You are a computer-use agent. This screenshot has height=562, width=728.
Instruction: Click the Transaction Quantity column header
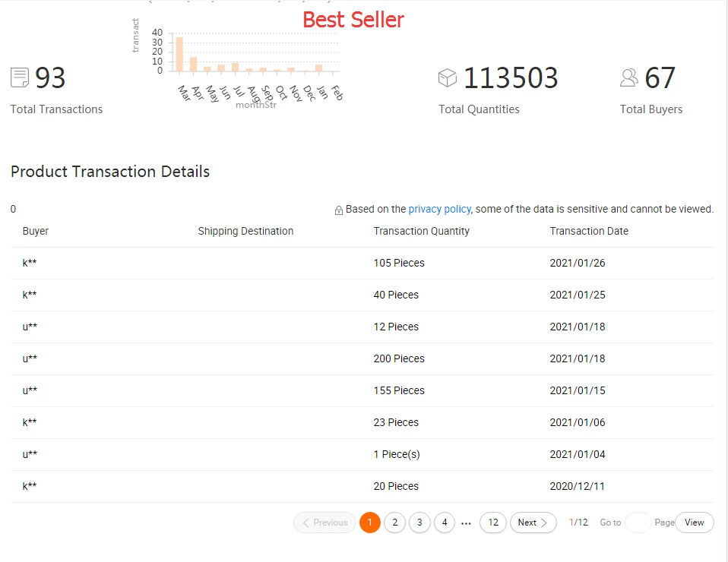[x=421, y=231]
